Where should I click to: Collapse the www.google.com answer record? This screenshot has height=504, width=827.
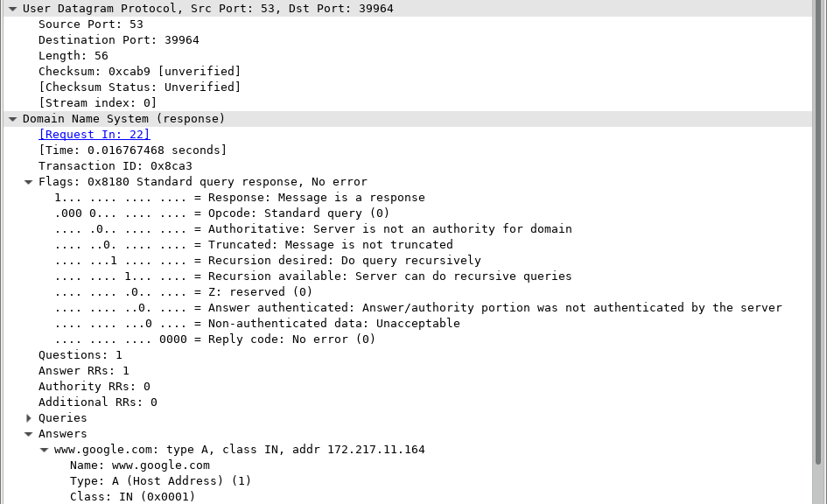tap(45, 450)
